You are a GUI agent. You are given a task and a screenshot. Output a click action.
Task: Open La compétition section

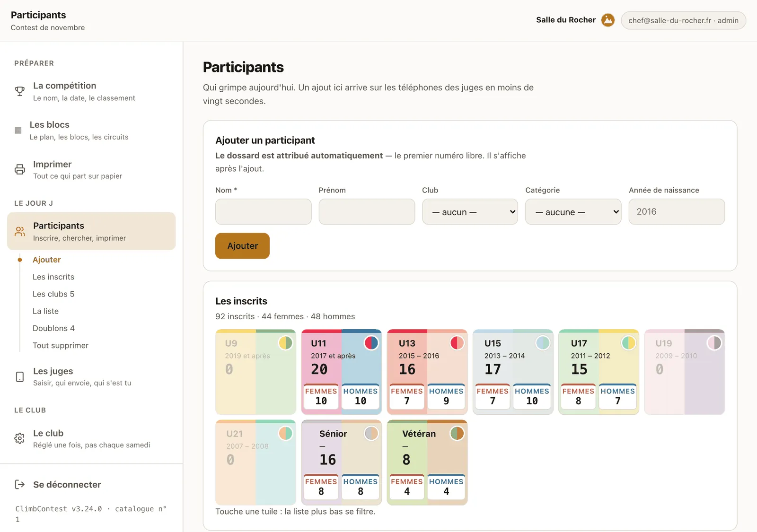91,91
